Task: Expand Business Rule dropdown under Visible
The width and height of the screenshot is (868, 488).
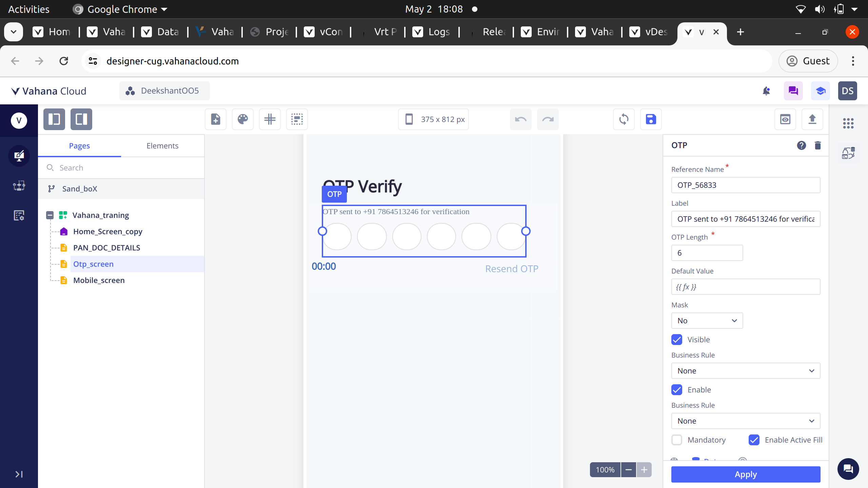Action: coord(746,371)
